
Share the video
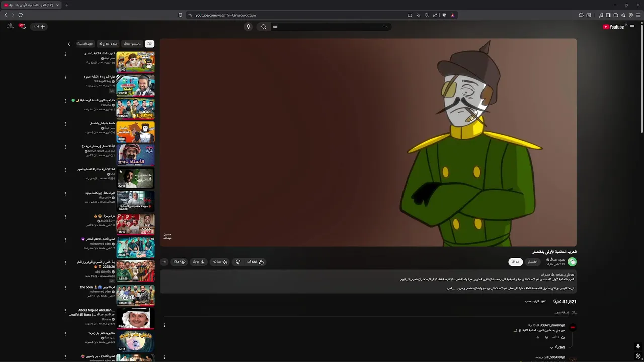(x=220, y=262)
